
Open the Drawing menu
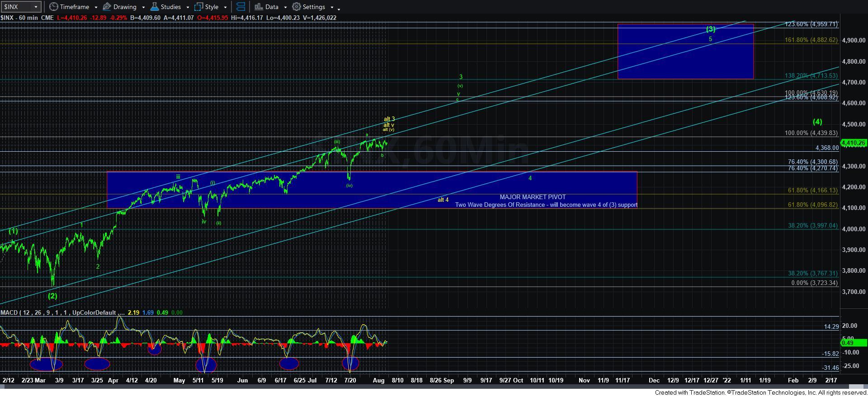[x=124, y=7]
